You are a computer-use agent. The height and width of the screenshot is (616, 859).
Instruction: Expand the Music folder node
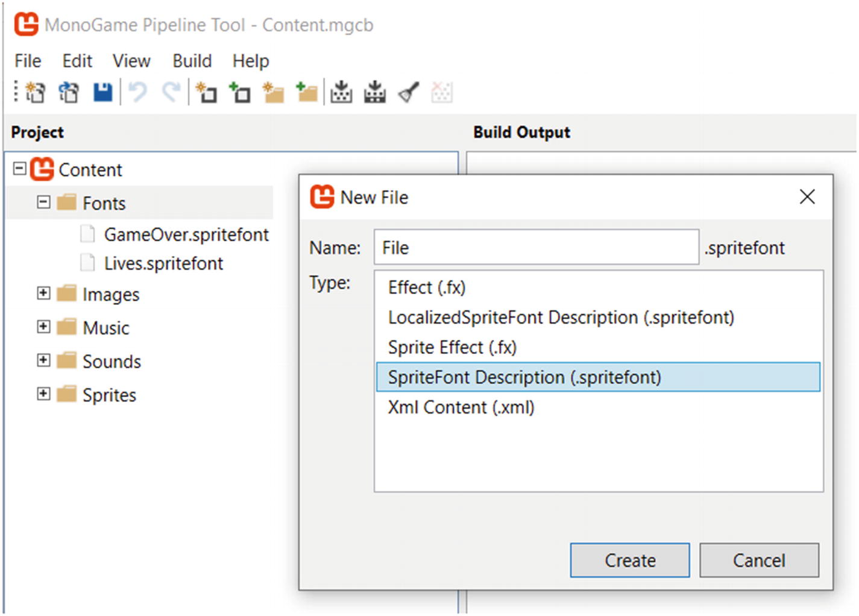(x=43, y=327)
